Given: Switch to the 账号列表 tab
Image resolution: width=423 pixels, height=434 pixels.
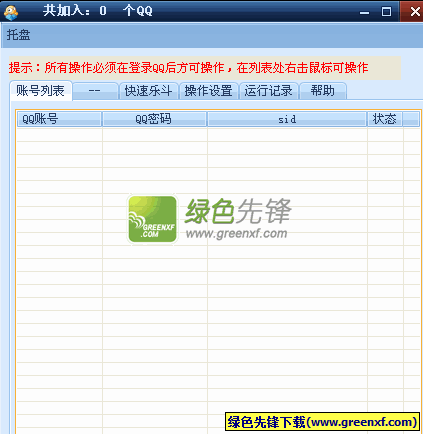Looking at the screenshot, I should click(x=40, y=91).
